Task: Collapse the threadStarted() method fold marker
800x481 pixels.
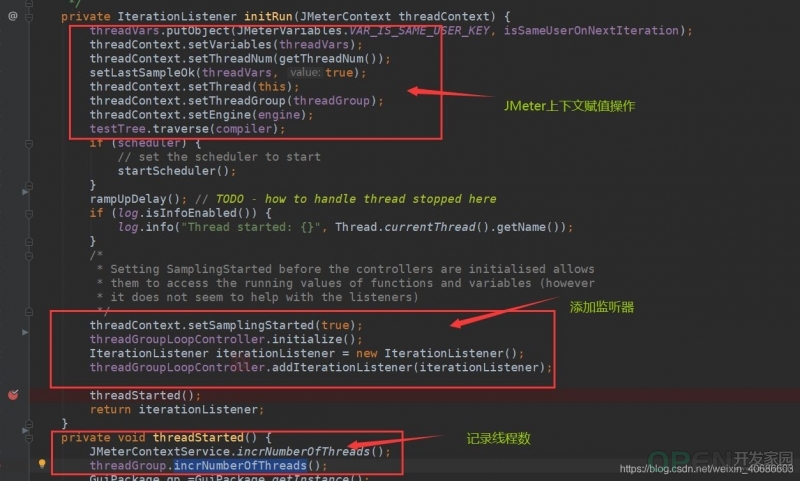Action: (x=29, y=438)
